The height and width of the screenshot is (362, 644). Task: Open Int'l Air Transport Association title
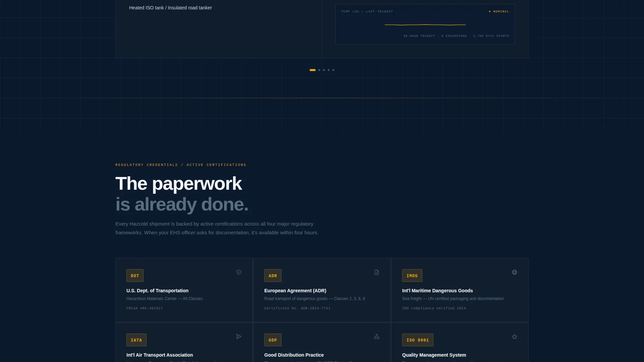click(160, 355)
